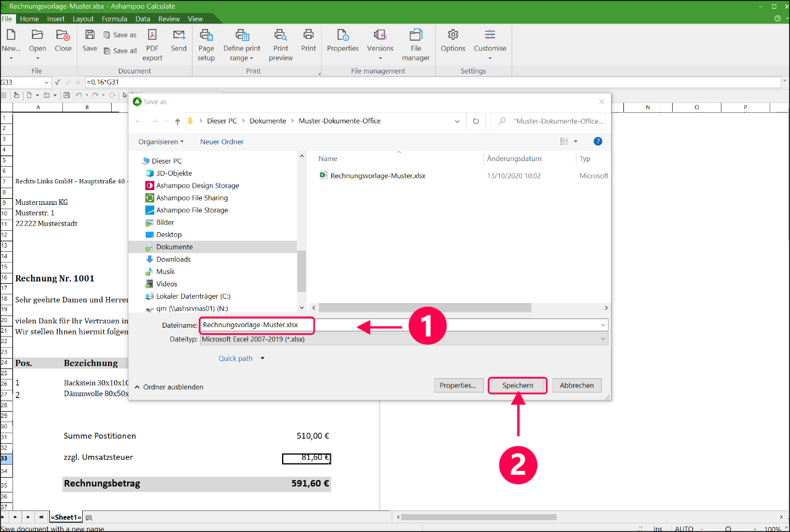Click the Send envelope icon
Image resolution: width=790 pixels, height=532 pixels.
pos(179,35)
